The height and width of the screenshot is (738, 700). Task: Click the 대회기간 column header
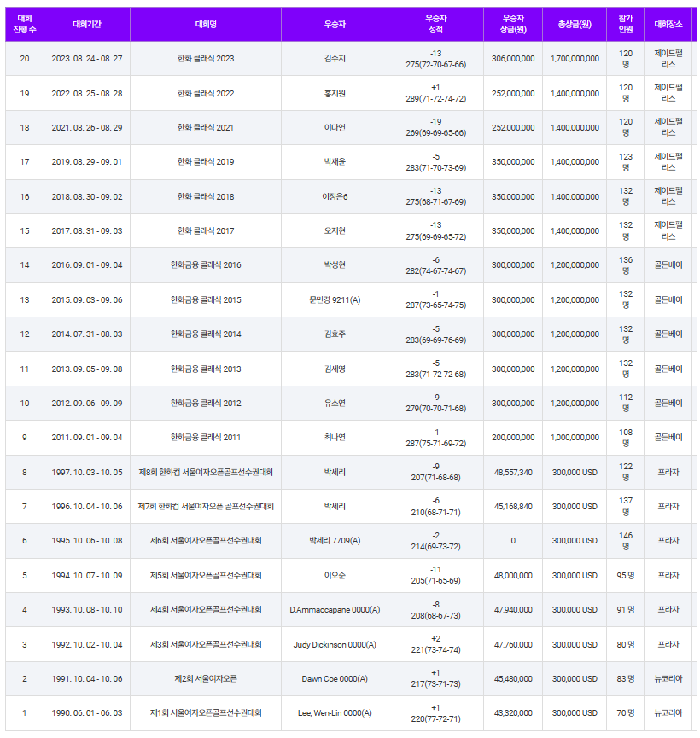(87, 25)
